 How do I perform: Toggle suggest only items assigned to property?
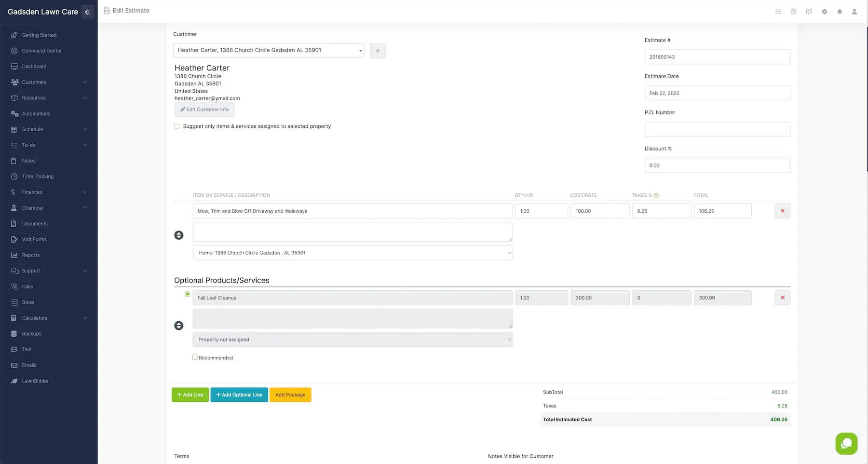coord(177,126)
